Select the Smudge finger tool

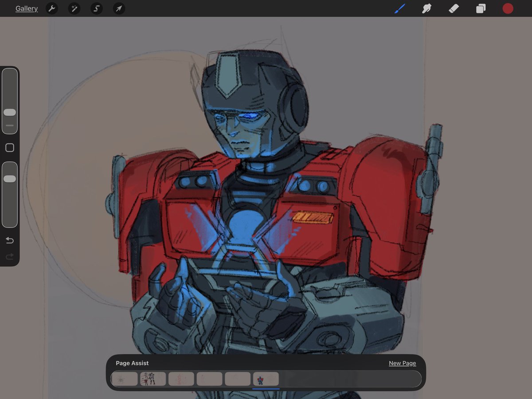coord(426,8)
